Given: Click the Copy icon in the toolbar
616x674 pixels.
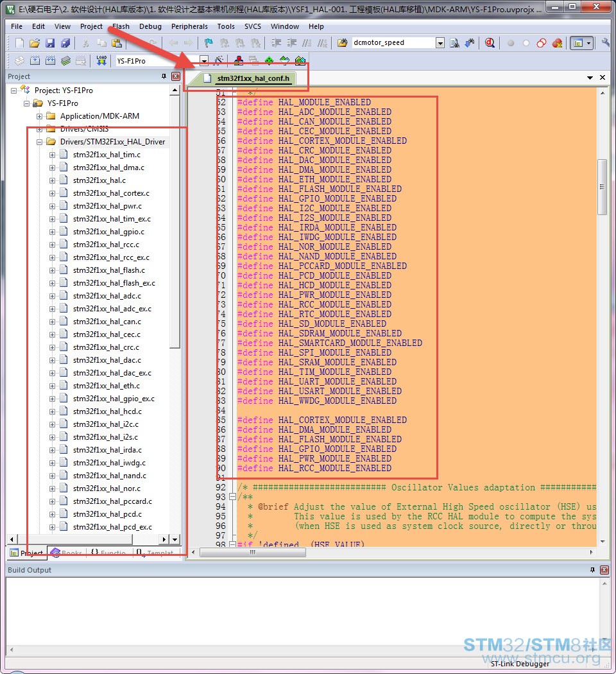Looking at the screenshot, I should (x=101, y=43).
